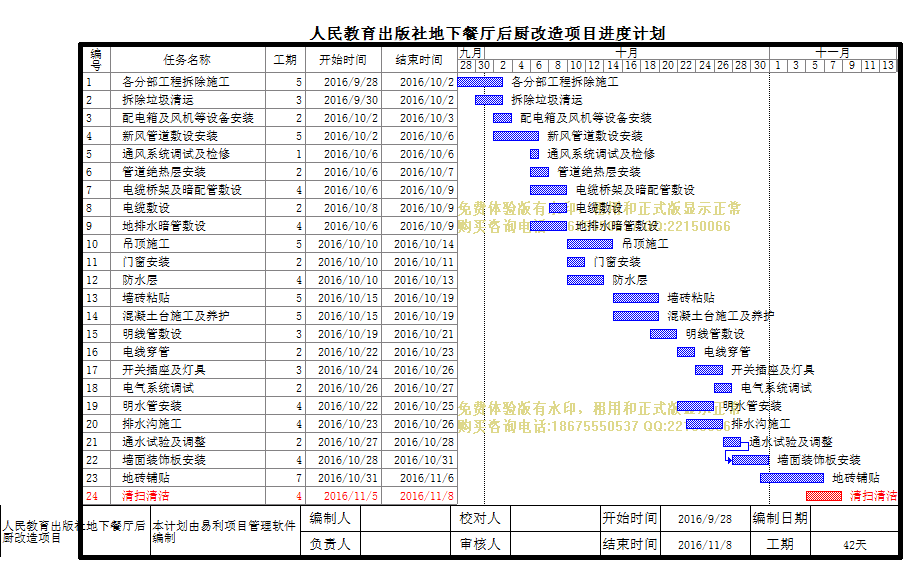Image resolution: width=924 pixels, height=581 pixels.
Task: Click task name 地排水暗管敷设 in table
Action: (x=164, y=226)
